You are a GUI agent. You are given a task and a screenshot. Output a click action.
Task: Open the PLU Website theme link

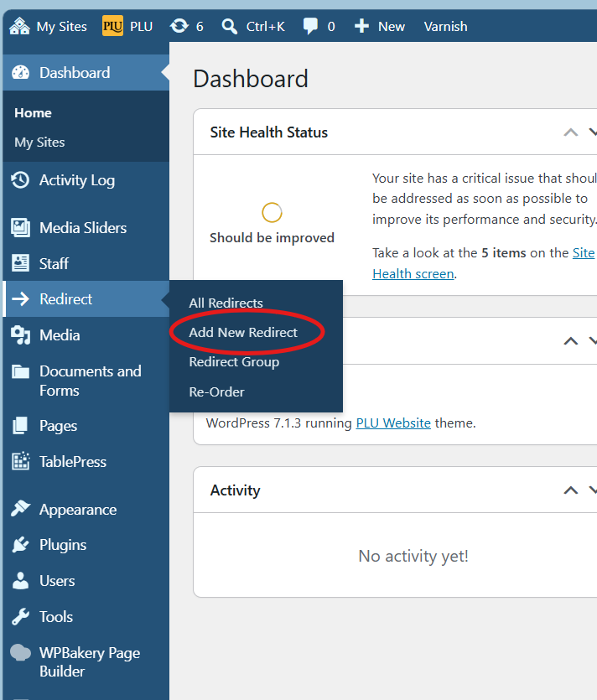(393, 423)
